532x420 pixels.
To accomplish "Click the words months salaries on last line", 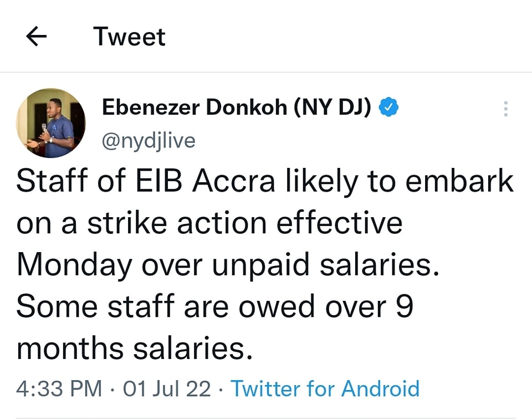I will 135,349.
